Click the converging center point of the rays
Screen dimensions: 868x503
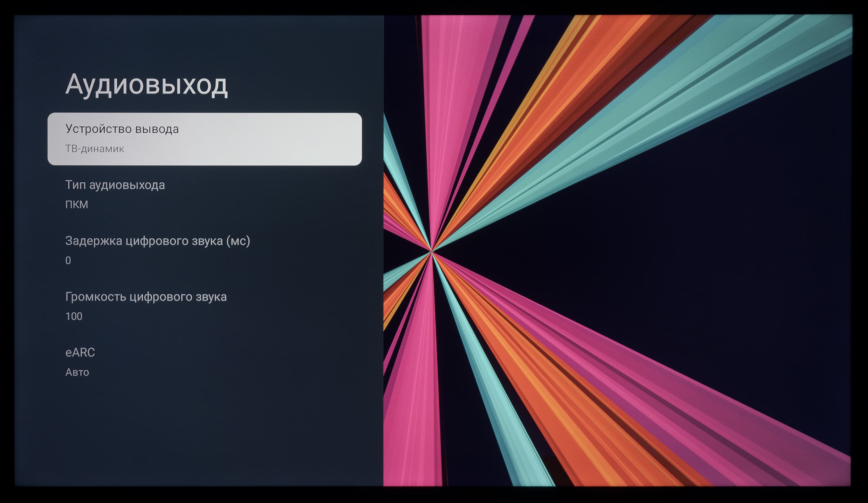click(x=432, y=251)
